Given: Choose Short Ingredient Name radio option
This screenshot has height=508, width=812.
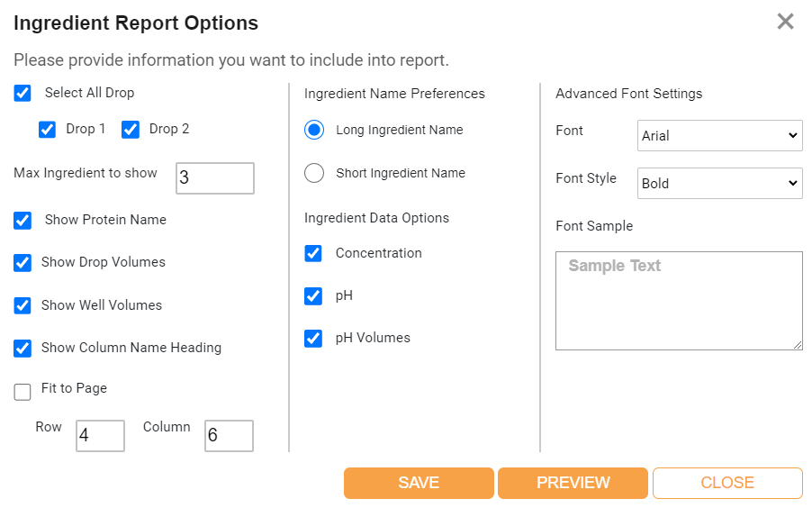Looking at the screenshot, I should point(314,173).
